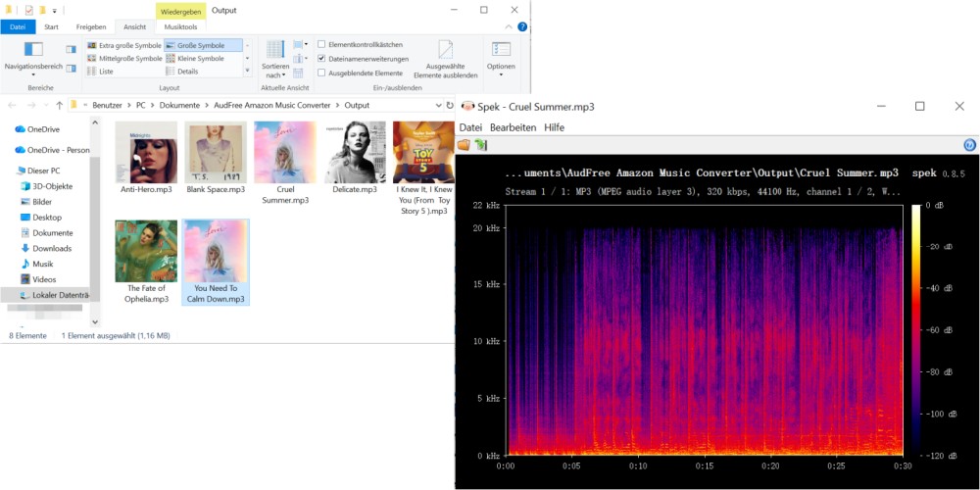Screen dimensions: 980x490
Task: Expand layout gallery more arrow
Action: [248, 72]
